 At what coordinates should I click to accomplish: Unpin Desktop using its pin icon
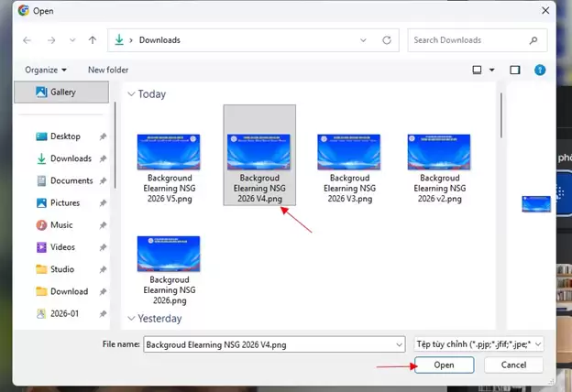pyautogui.click(x=103, y=136)
